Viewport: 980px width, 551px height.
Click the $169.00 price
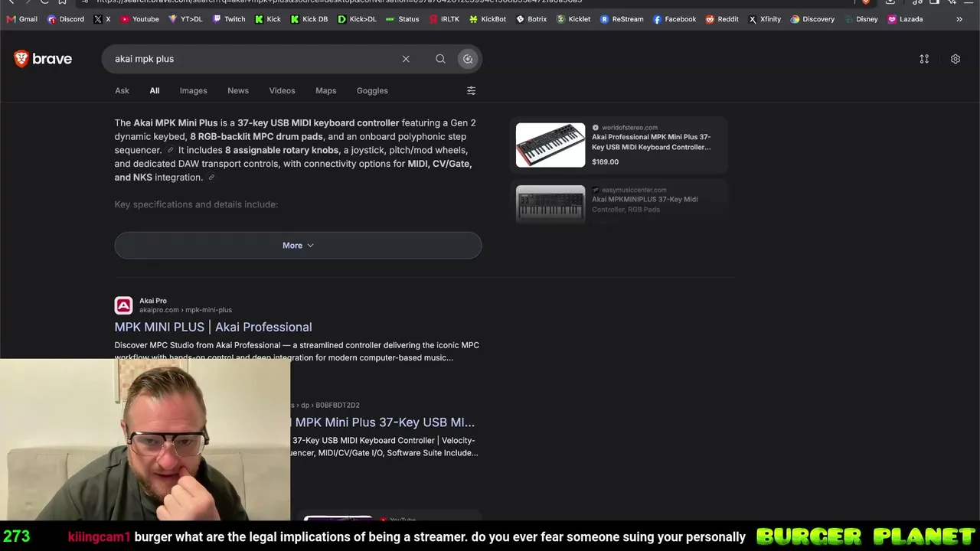605,161
